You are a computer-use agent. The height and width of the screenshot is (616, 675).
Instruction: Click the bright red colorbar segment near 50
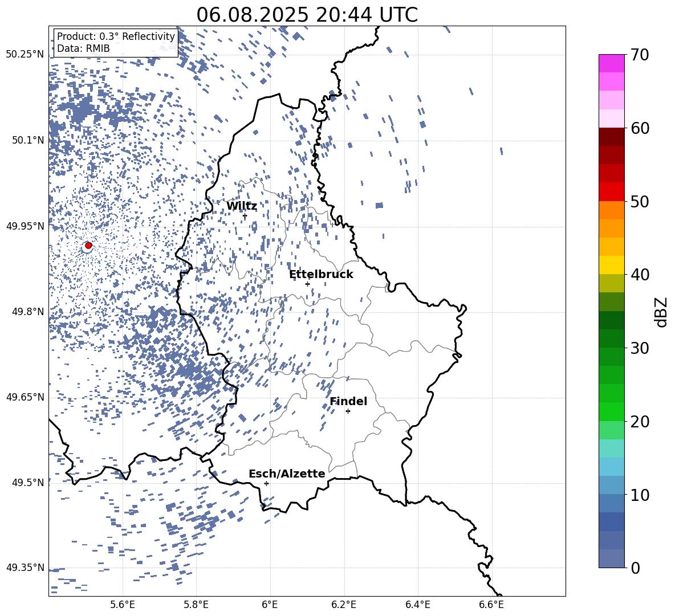pyautogui.click(x=611, y=192)
